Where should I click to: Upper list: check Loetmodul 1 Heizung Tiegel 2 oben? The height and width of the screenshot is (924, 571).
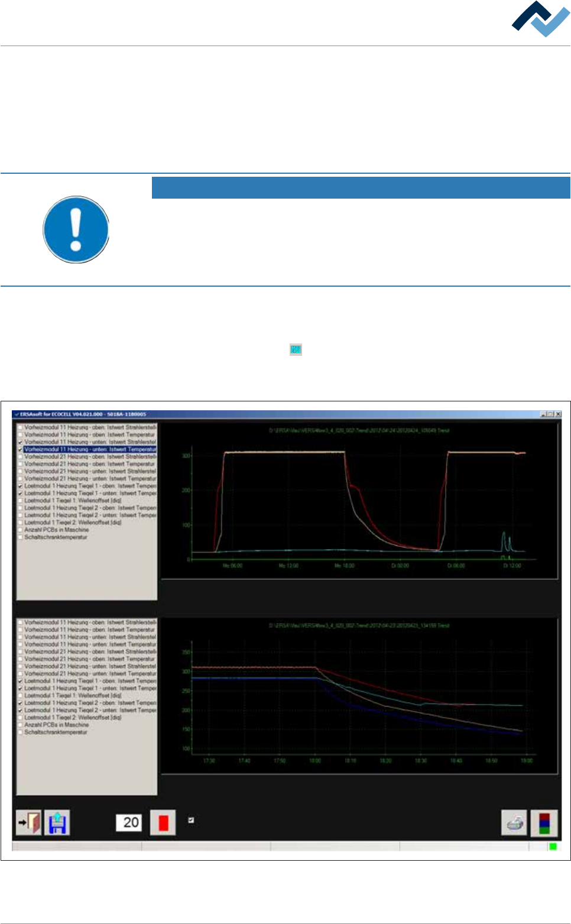click(21, 508)
